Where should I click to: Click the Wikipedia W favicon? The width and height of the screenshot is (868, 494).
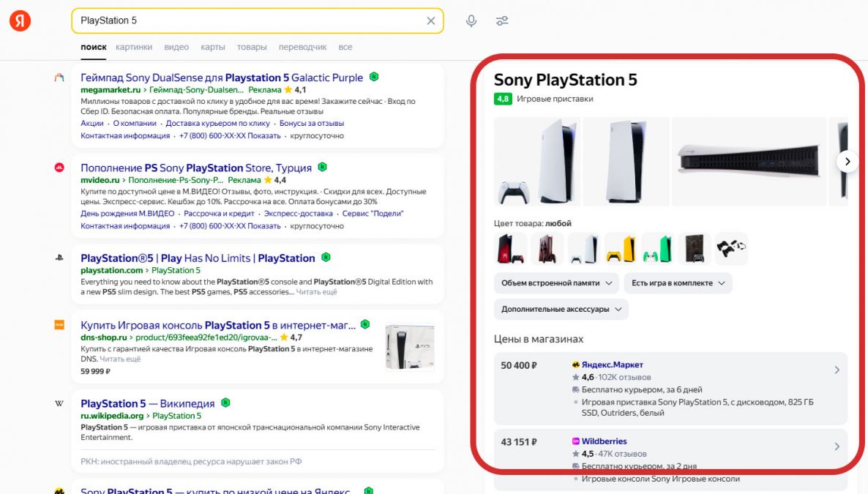coord(59,403)
